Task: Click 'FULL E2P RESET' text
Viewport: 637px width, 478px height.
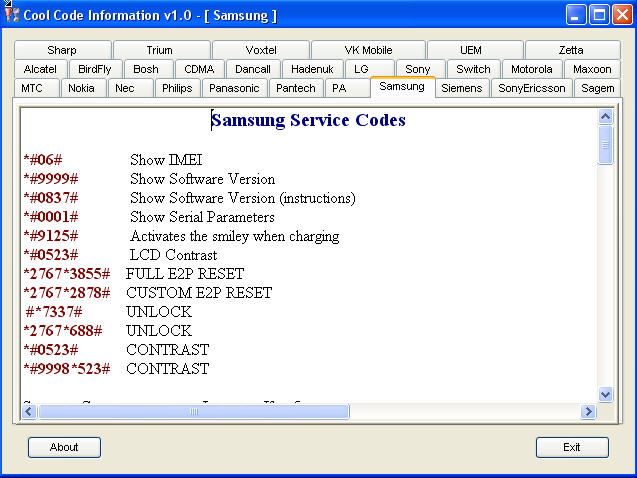Action: [185, 274]
